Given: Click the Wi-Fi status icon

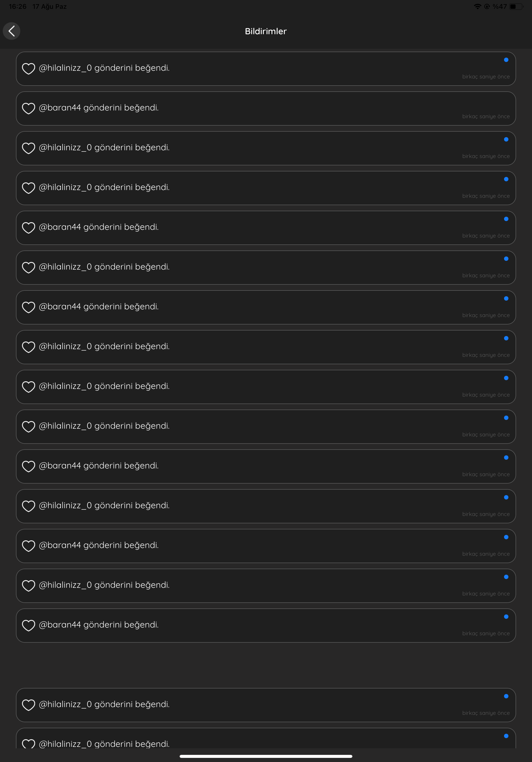Looking at the screenshot, I should point(477,7).
